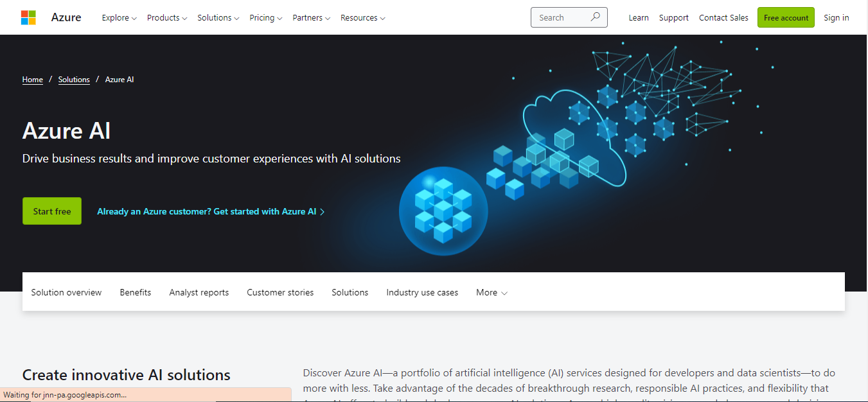Click the Microsoft logo icon

point(28,17)
